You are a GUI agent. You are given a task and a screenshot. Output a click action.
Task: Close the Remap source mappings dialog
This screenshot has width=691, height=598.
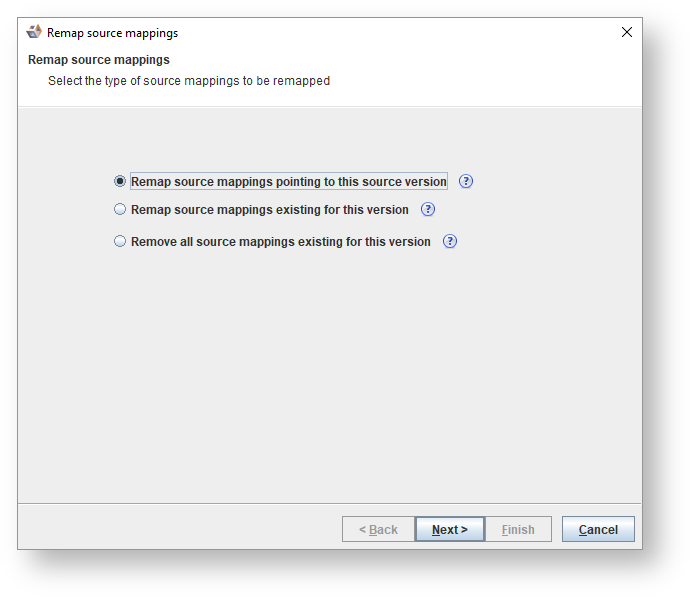click(x=627, y=32)
